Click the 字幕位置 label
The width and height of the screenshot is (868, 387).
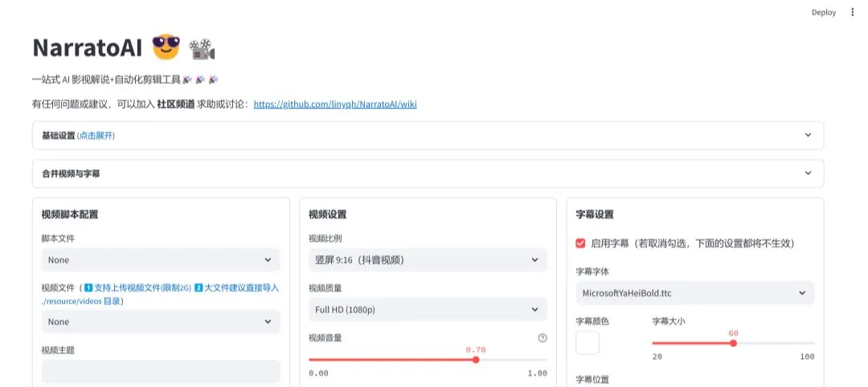592,379
